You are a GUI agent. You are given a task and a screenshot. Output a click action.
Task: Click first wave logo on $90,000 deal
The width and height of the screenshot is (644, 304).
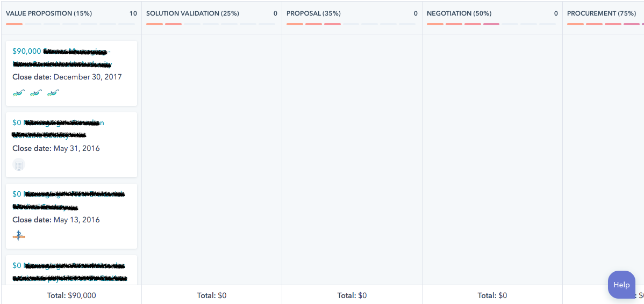19,93
